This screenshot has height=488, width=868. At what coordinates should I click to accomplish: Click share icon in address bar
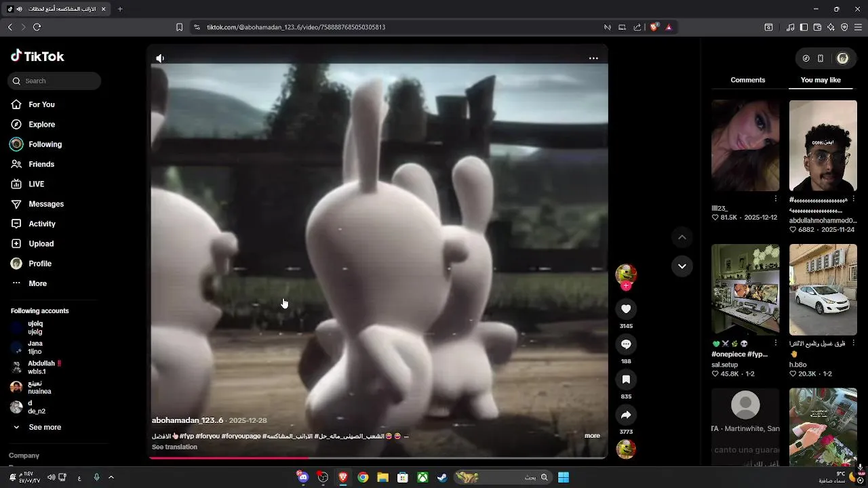(x=637, y=27)
